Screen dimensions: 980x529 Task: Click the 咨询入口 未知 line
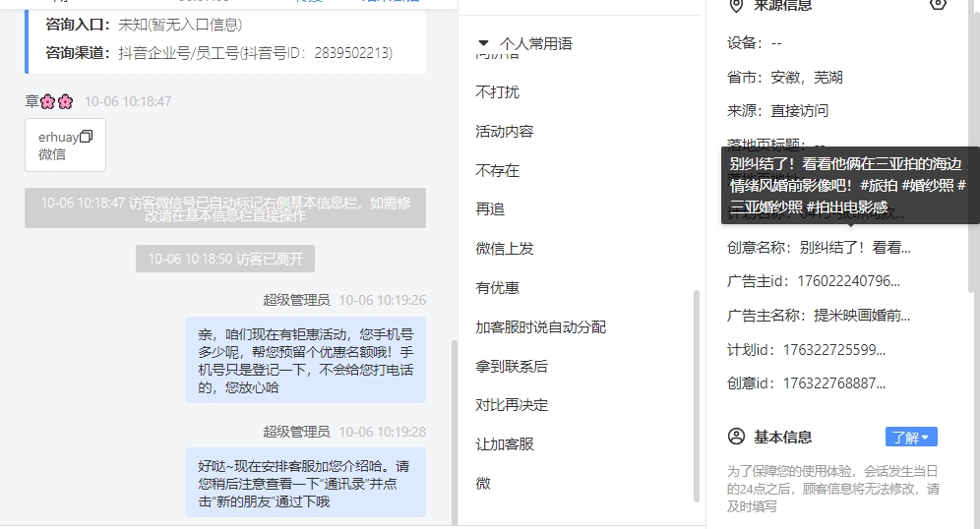(144, 25)
